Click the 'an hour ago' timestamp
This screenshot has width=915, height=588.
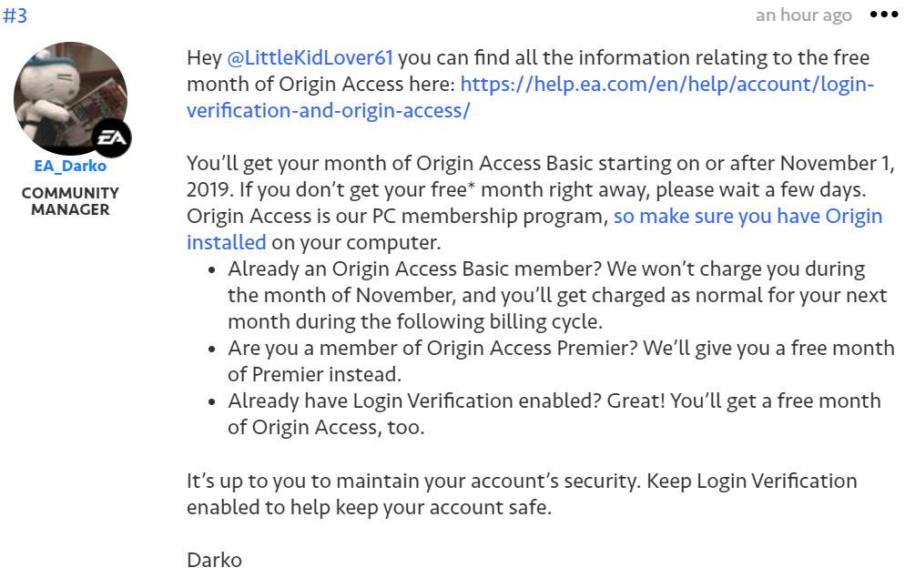coord(804,15)
